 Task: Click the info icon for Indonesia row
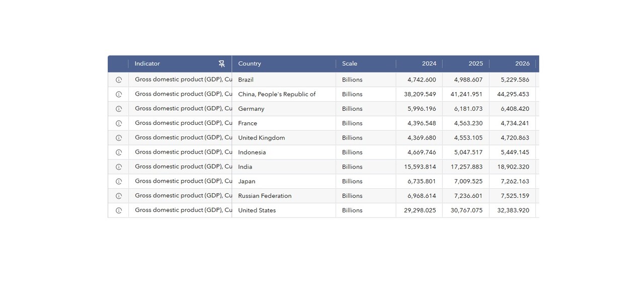(119, 153)
